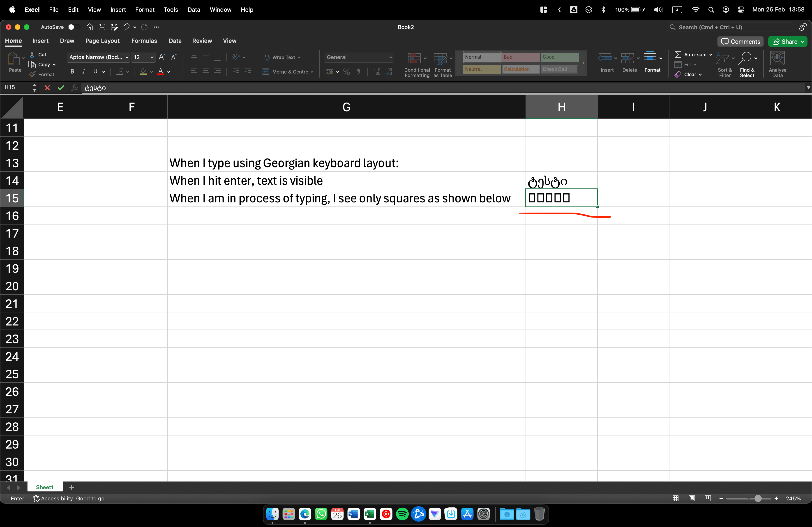The image size is (812, 527).
Task: Expand the Auto-sum dropdown arrow
Action: click(711, 55)
